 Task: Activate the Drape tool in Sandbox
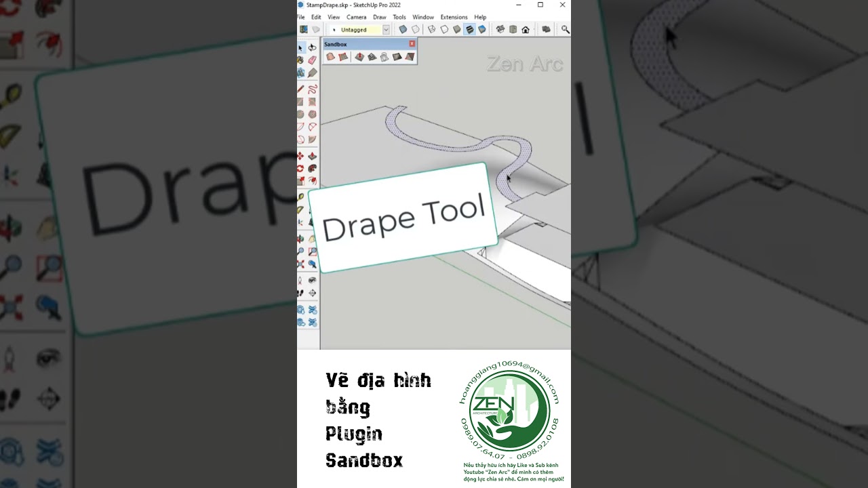tap(384, 57)
